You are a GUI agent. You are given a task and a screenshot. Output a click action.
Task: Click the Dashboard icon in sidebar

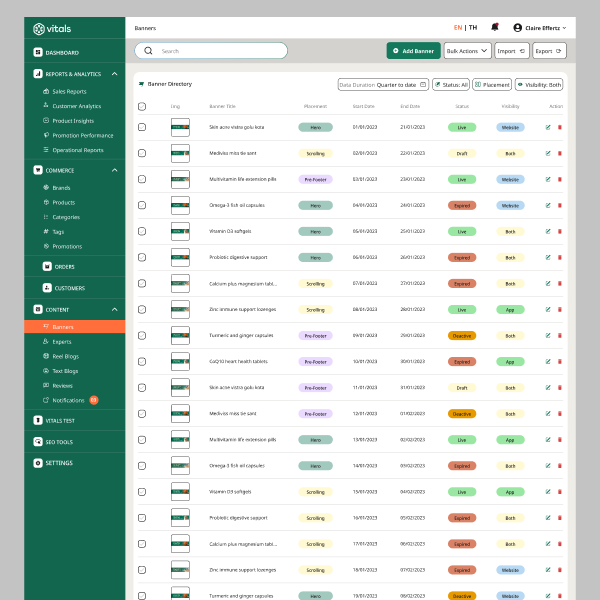tap(38, 52)
